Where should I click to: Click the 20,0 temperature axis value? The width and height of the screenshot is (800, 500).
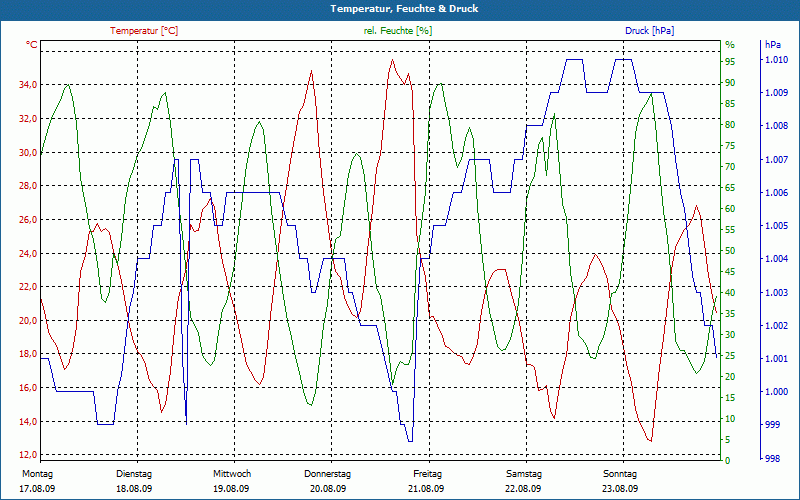[x=28, y=320]
